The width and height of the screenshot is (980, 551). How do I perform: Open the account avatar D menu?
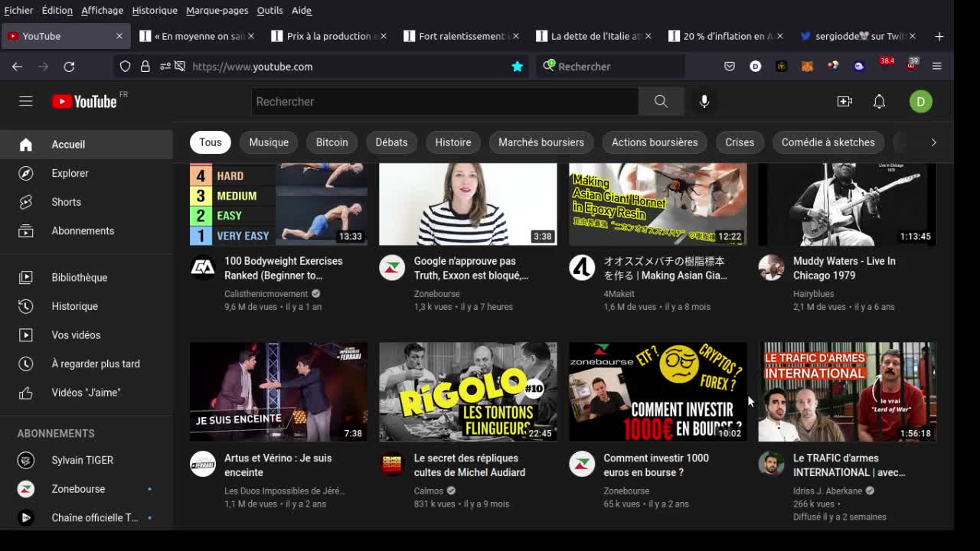[x=920, y=101]
